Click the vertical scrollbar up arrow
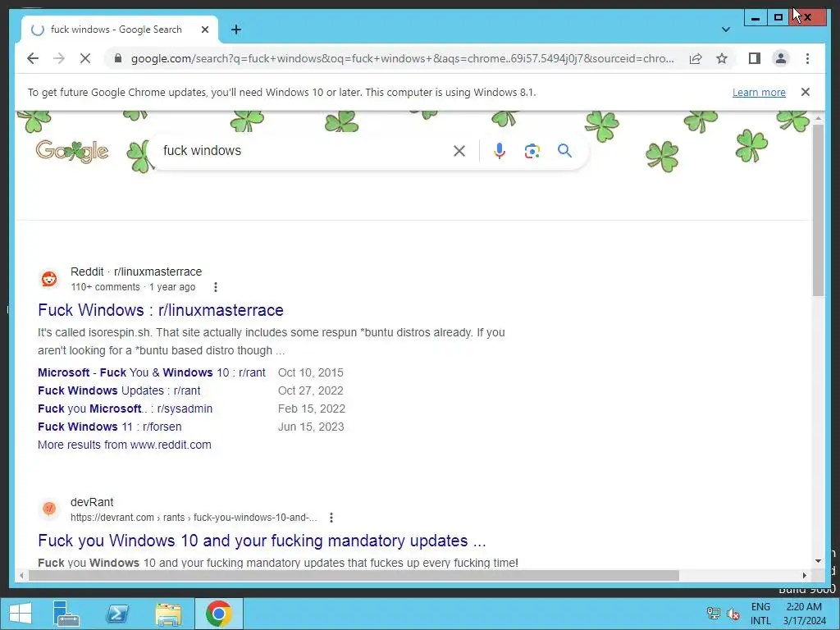The image size is (840, 630). click(818, 118)
